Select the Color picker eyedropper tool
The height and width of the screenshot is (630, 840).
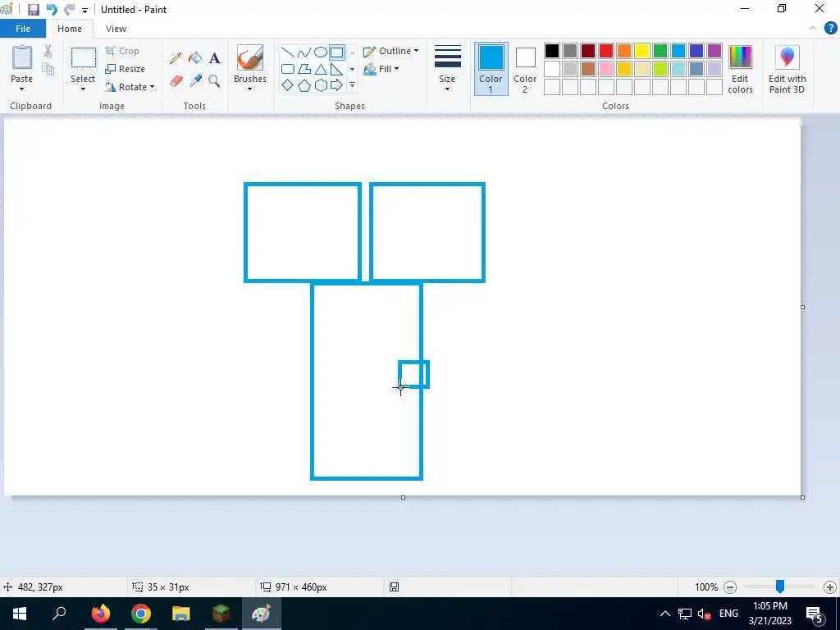click(x=195, y=81)
